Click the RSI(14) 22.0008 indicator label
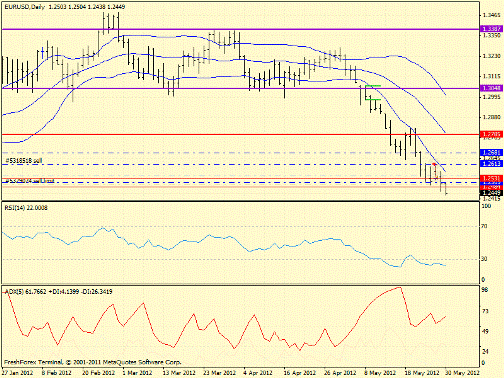Screen dimensions: 504x378 tap(26, 208)
